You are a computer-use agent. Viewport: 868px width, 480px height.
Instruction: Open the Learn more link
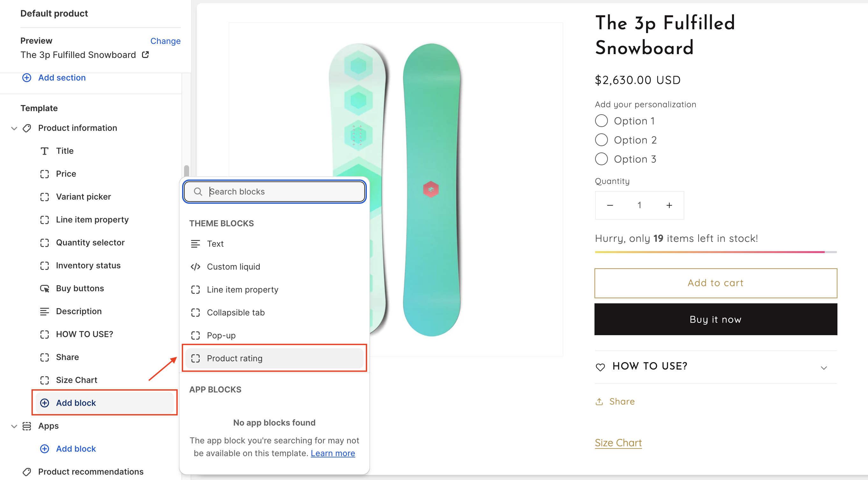[x=332, y=453]
